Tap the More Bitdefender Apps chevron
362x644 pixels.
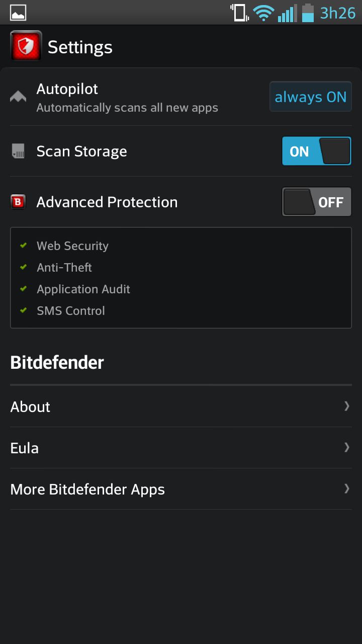[346, 489]
